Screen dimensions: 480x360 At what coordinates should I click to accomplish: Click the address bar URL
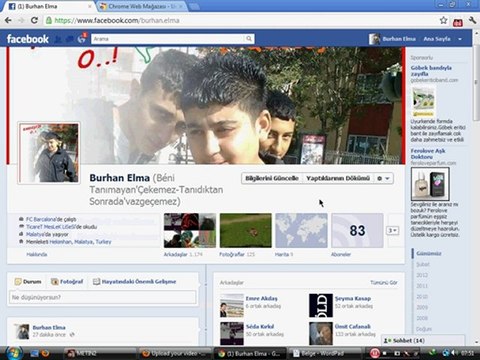point(117,20)
